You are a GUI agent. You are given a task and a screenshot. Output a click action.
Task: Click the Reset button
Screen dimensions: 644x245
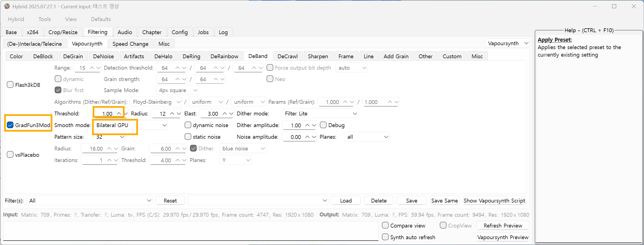pyautogui.click(x=170, y=201)
